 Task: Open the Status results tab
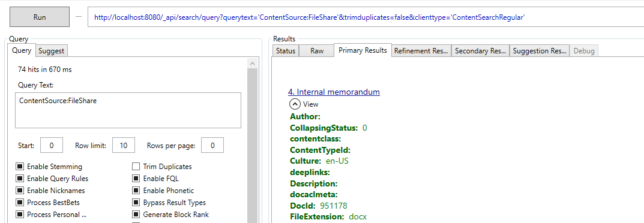[286, 51]
